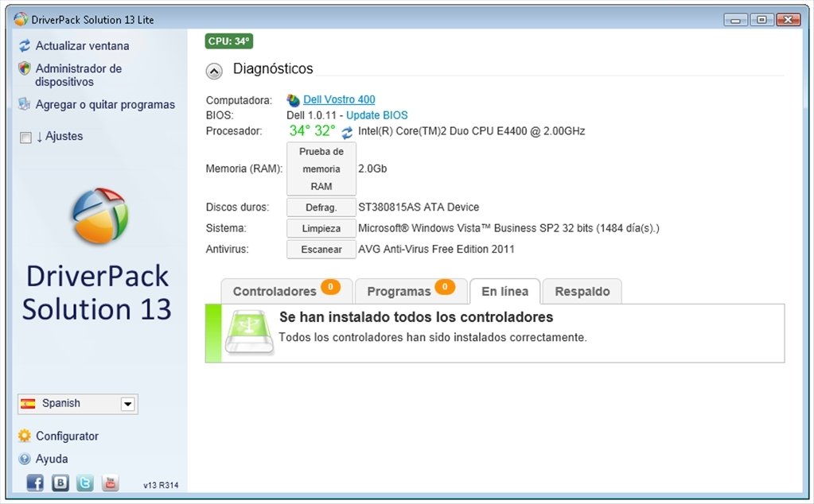Open Administrador de dispositivos via its shield icon
The height and width of the screenshot is (504, 814).
click(23, 68)
